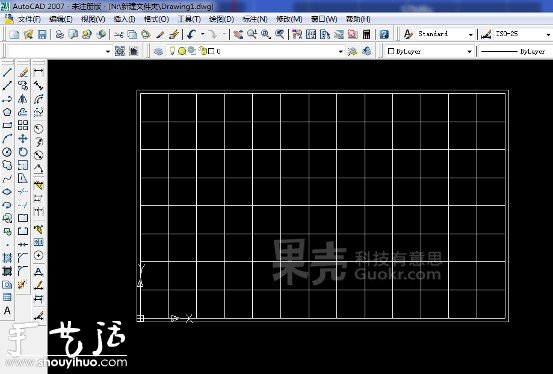Screen dimensions: 553x374
Task: Select the Scale tool
Action: 23,165
